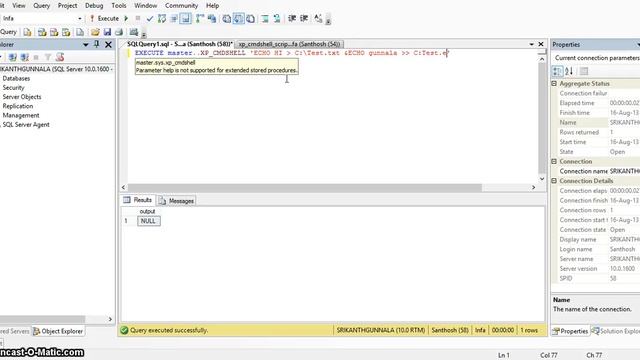
Task: Switch to the xp_cmdshell_scrip query tab
Action: coord(289,44)
